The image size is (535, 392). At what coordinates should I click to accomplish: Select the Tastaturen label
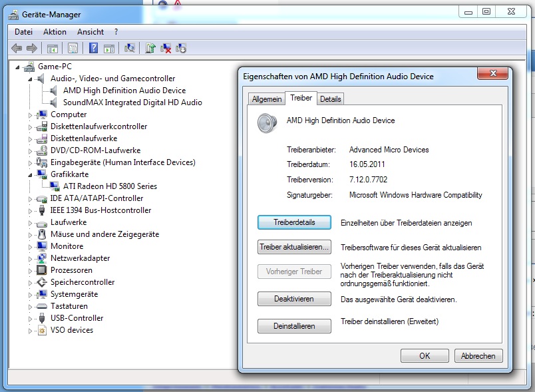click(x=69, y=306)
